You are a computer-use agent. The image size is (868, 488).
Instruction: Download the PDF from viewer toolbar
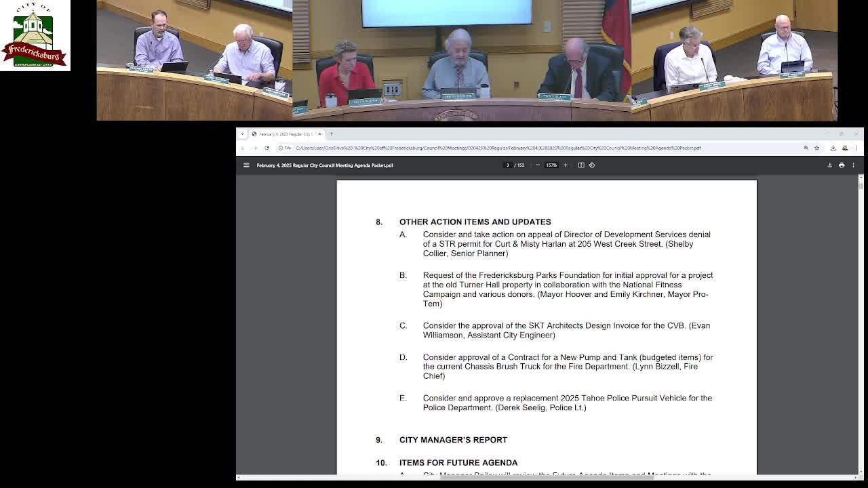tap(829, 165)
